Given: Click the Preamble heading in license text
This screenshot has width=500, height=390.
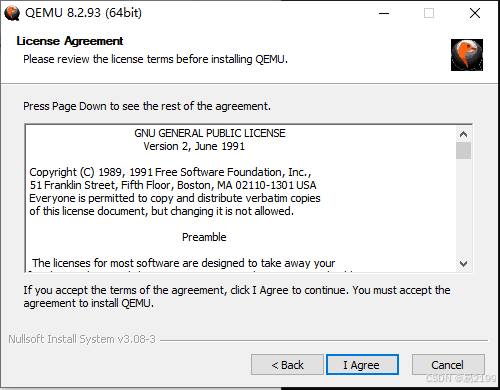Looking at the screenshot, I should tap(204, 237).
